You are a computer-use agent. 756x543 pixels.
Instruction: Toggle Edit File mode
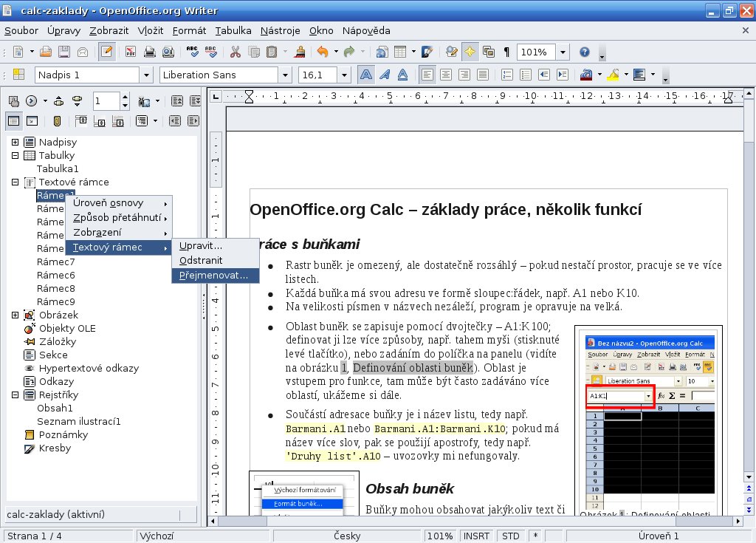pyautogui.click(x=106, y=52)
